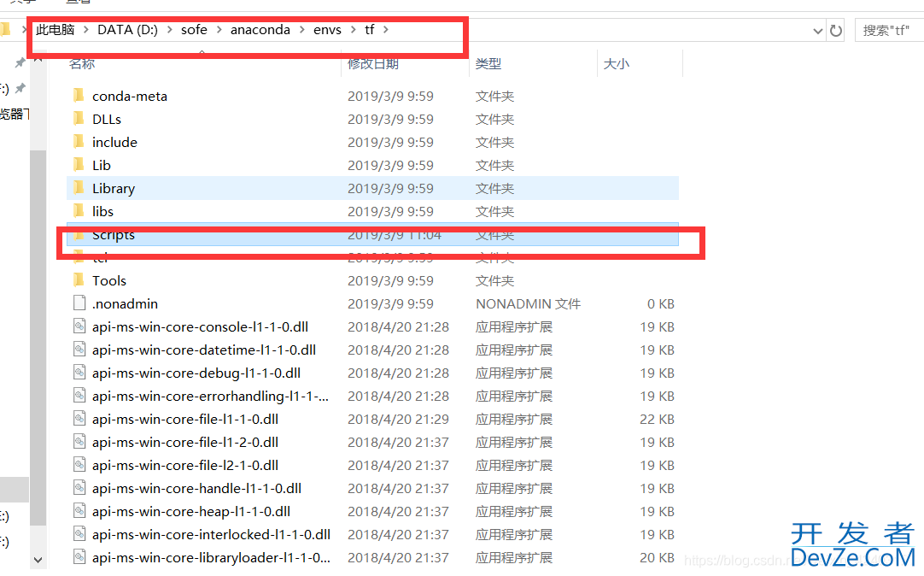
Task: Select api-ms-win-core-handle-l1-1-0.dll name
Action: point(196,488)
